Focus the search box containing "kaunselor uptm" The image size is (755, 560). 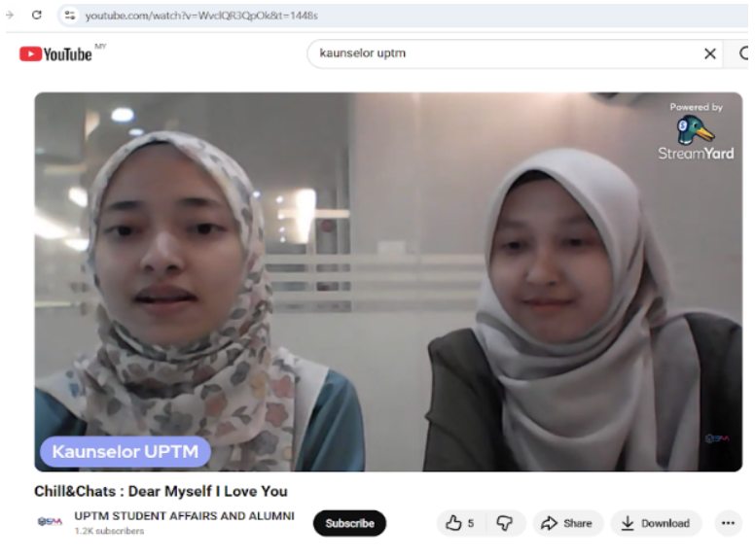click(x=496, y=53)
